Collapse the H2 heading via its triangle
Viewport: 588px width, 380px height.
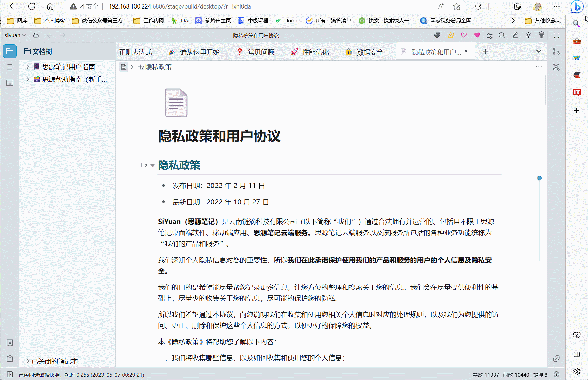click(152, 165)
